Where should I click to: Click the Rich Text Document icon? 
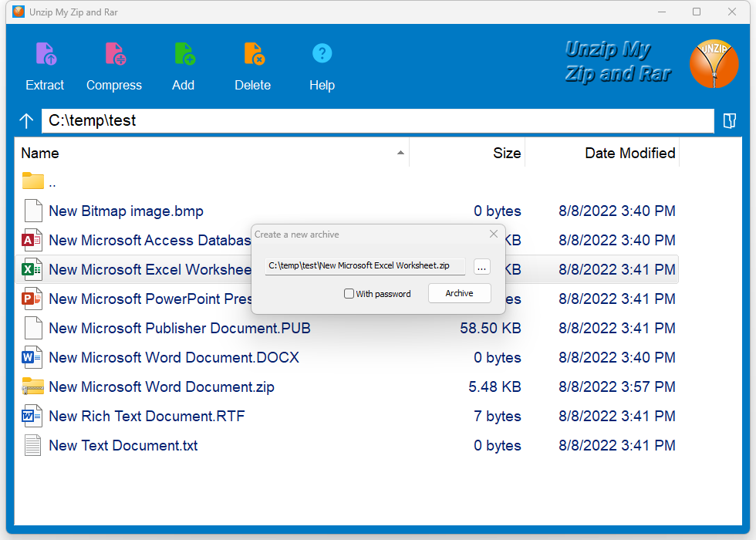coord(32,416)
